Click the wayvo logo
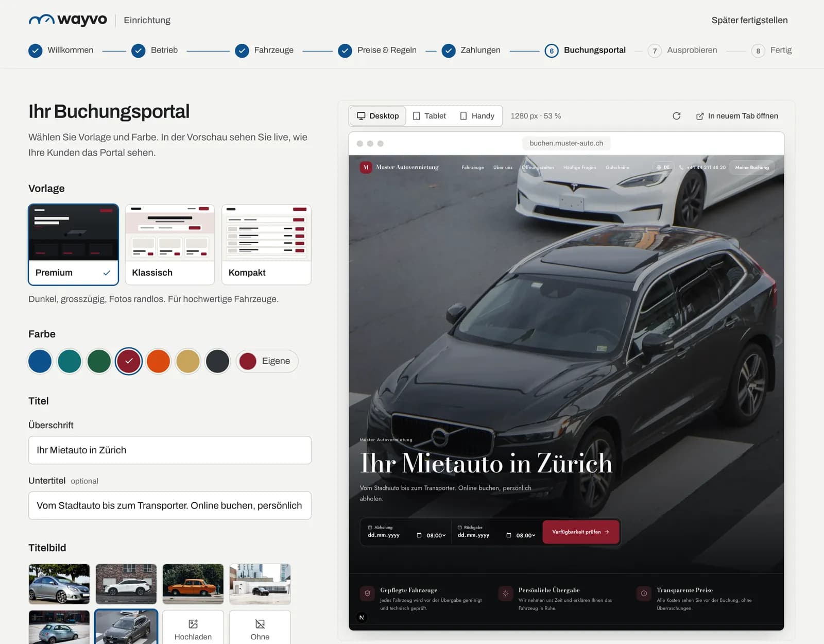The image size is (824, 644). [67, 20]
